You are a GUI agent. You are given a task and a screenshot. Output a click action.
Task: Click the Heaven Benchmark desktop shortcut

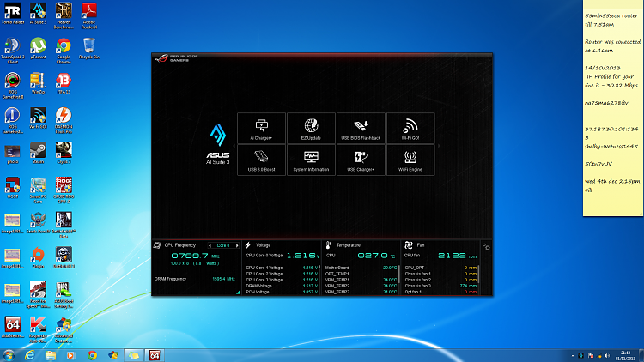click(64, 15)
